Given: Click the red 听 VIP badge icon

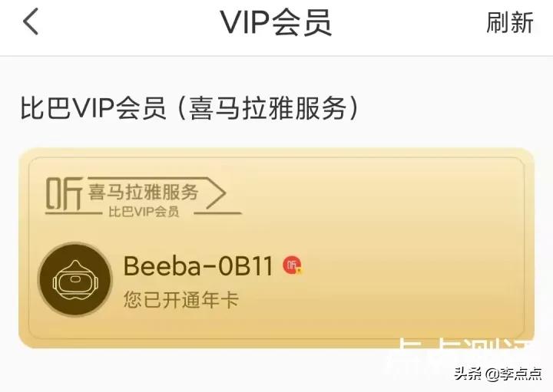Looking at the screenshot, I should pyautogui.click(x=293, y=265).
